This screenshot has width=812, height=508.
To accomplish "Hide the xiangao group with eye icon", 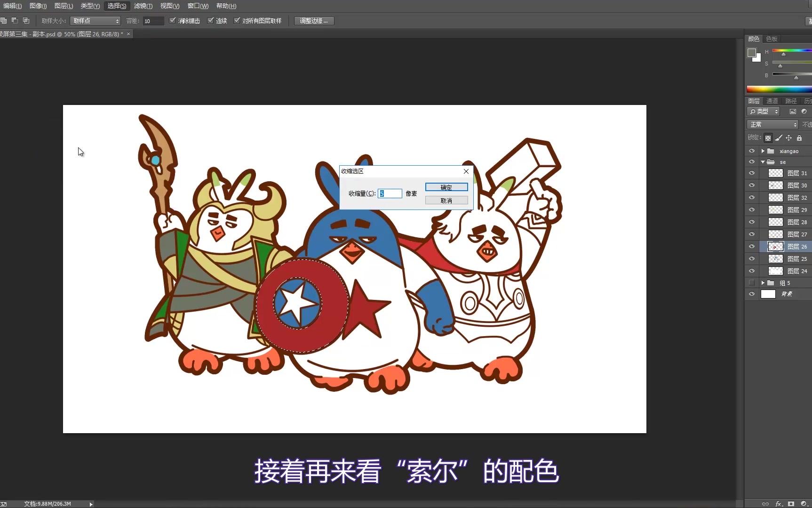I will (752, 151).
